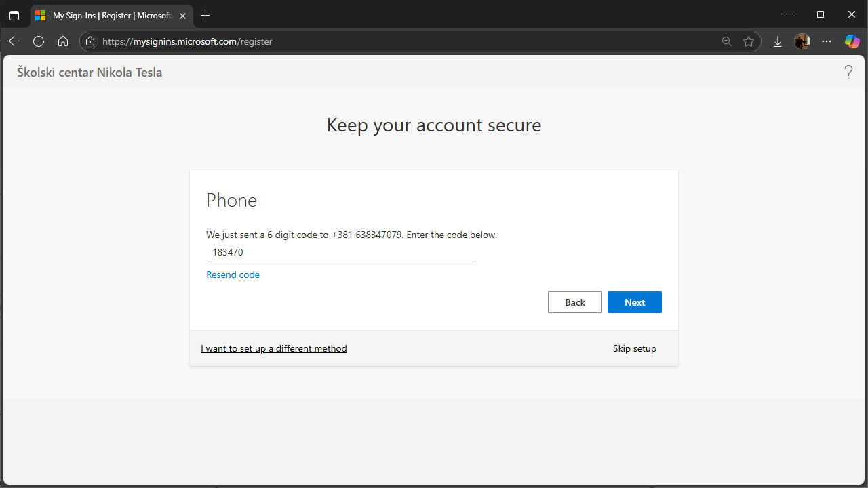Click the Resend code link
This screenshot has height=488, width=868.
click(x=233, y=274)
